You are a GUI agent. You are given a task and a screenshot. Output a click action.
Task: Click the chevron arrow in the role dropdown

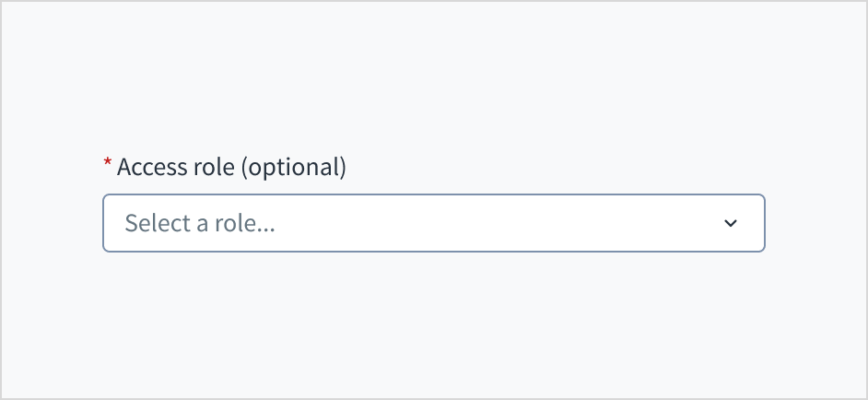click(x=731, y=223)
